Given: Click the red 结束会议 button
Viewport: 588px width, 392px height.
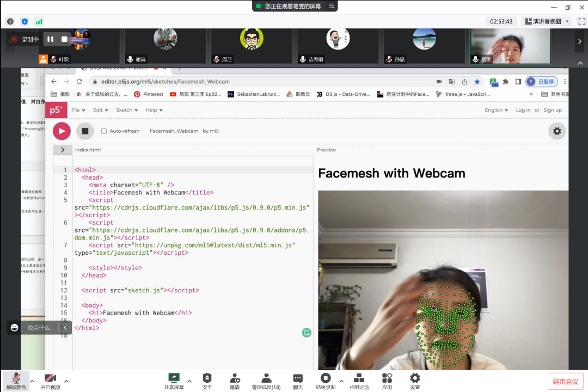Looking at the screenshot, I should 565,381.
